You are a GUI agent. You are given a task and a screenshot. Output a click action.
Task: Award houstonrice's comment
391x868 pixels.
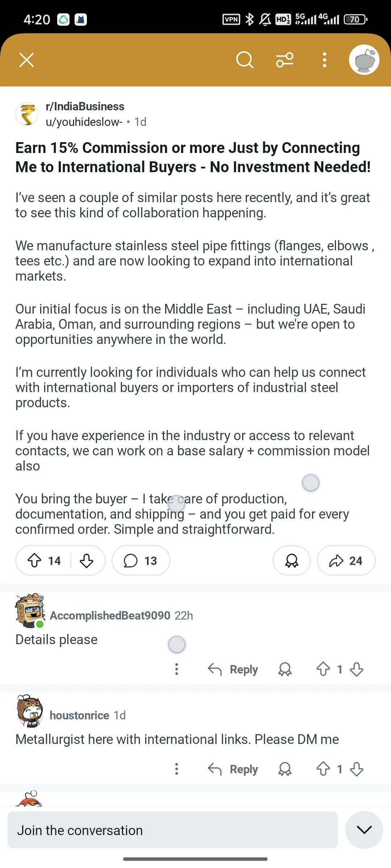(285, 769)
